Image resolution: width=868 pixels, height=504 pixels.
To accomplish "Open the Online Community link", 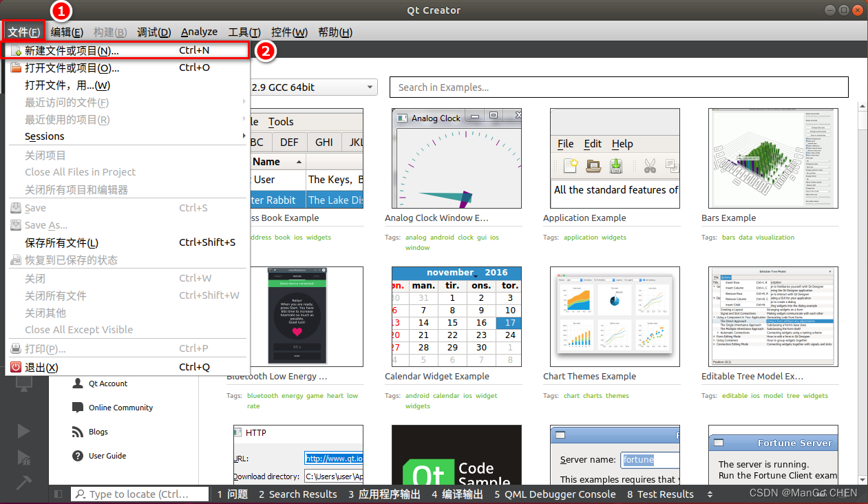I will tap(120, 408).
